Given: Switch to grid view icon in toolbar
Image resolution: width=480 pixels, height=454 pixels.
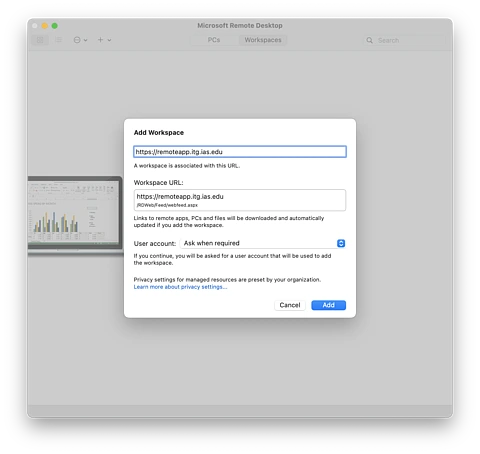Looking at the screenshot, I should [x=40, y=40].
